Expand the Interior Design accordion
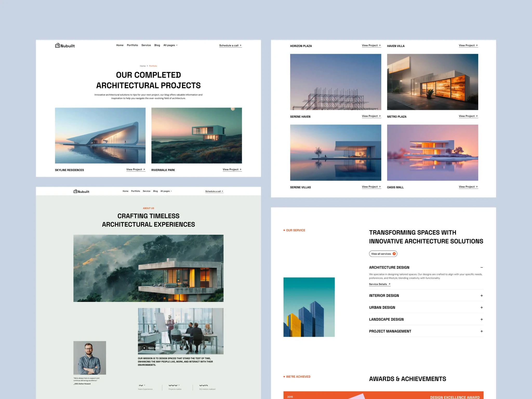Image resolution: width=532 pixels, height=399 pixels. click(x=482, y=295)
